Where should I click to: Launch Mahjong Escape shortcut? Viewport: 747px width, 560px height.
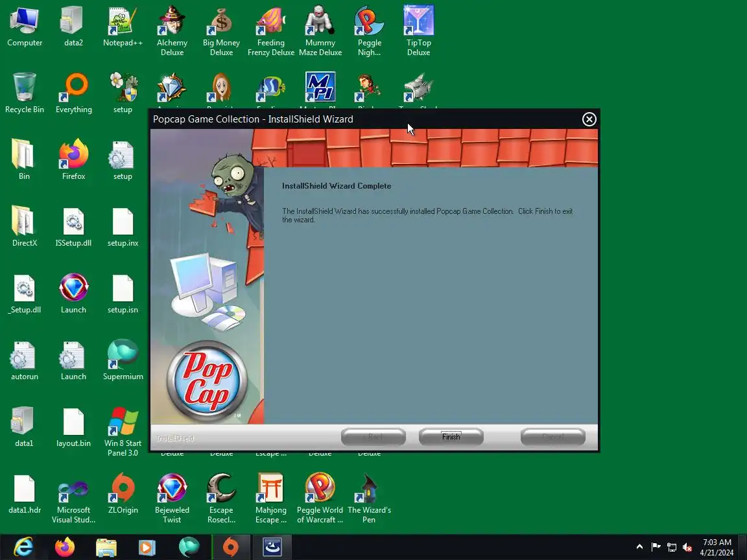[x=270, y=498]
